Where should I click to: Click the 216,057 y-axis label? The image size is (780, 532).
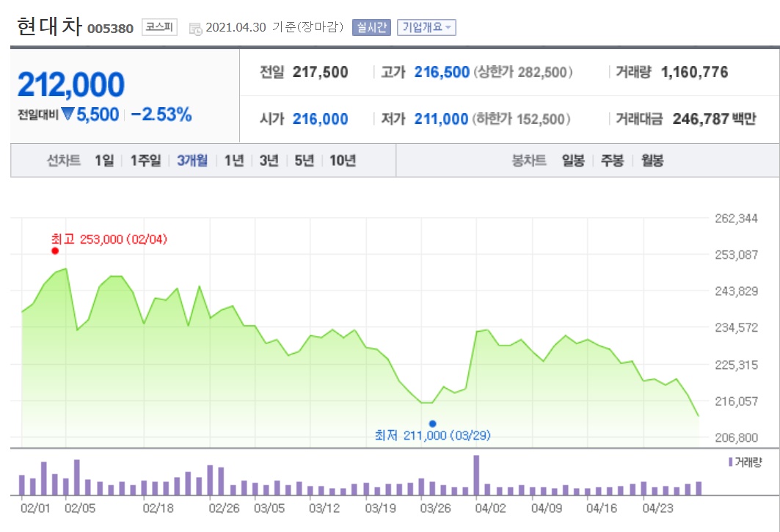736,401
